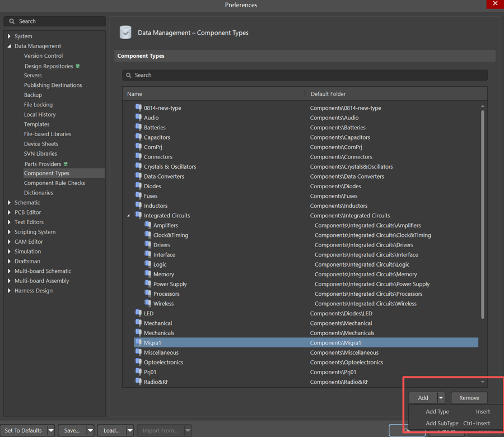504x437 pixels.
Task: Click the Load... button
Action: click(x=111, y=430)
